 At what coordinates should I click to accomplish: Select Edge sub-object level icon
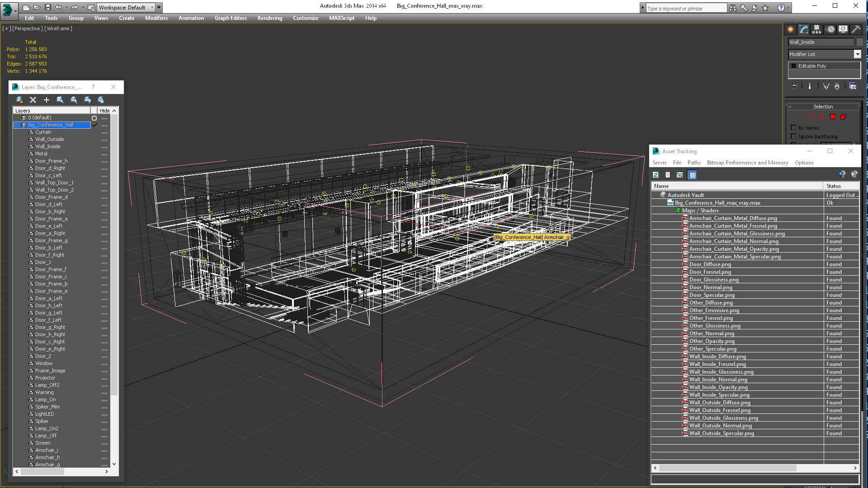click(x=811, y=117)
